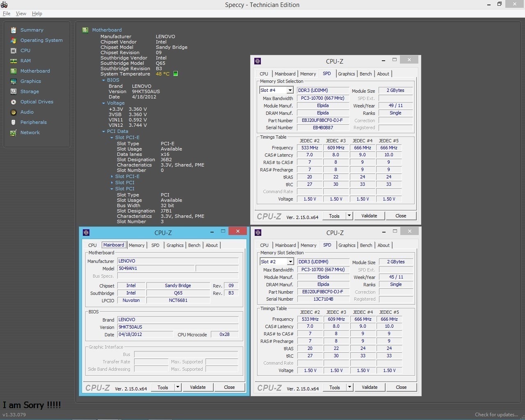Click the green system temperature indicator
Viewport: 525px width, 420px height.
[176, 74]
